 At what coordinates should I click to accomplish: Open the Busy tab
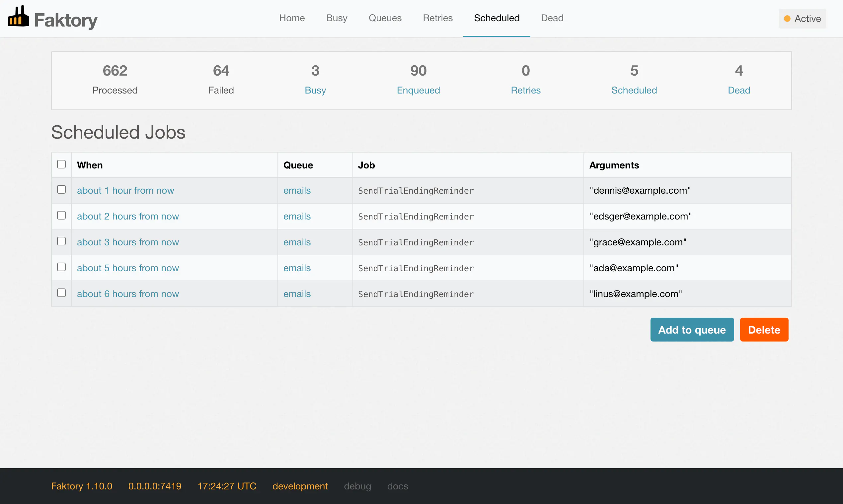[x=337, y=18]
